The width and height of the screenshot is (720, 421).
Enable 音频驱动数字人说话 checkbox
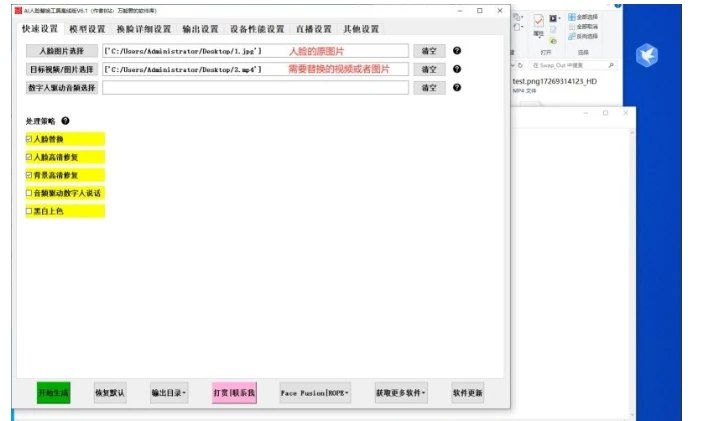pyautogui.click(x=29, y=193)
